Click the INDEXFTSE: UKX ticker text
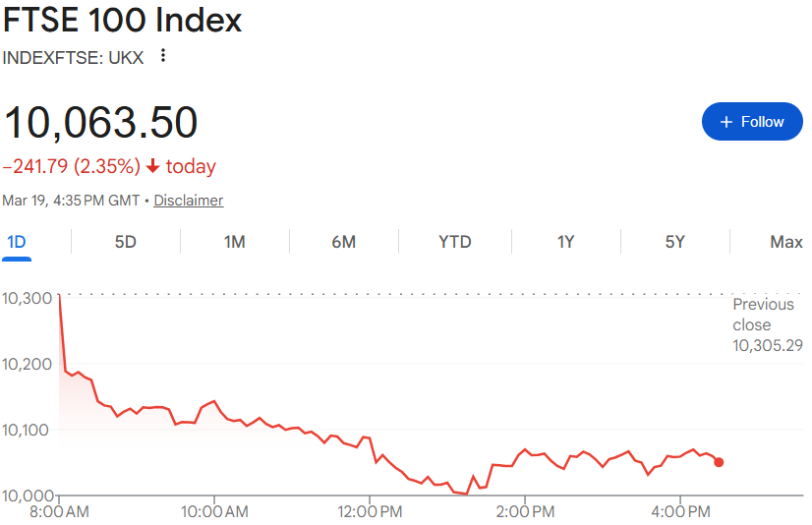Viewport: 812px width, 525px height. (74, 57)
